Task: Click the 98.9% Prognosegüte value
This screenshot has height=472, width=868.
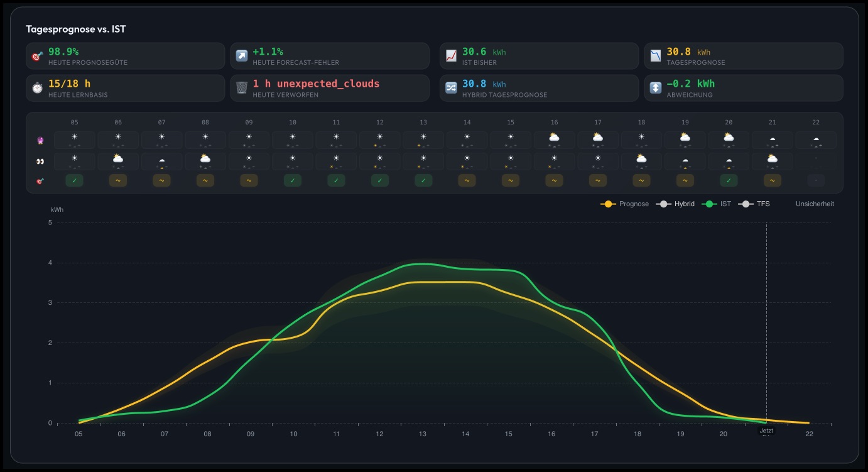Action: [x=63, y=52]
